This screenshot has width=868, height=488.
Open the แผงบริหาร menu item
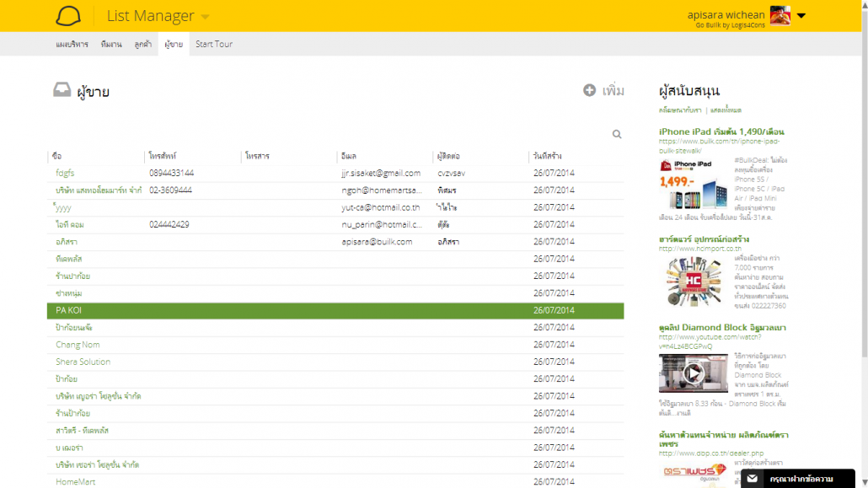[72, 44]
